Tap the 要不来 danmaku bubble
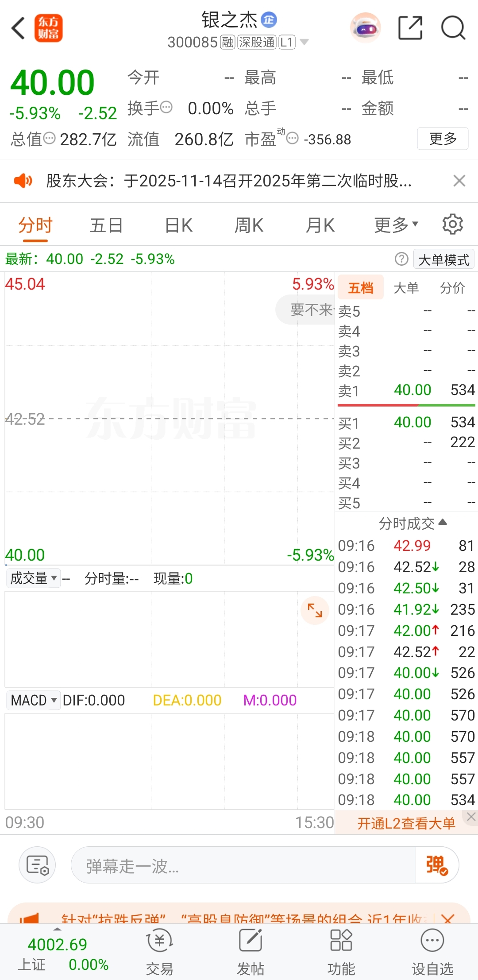 (305, 310)
